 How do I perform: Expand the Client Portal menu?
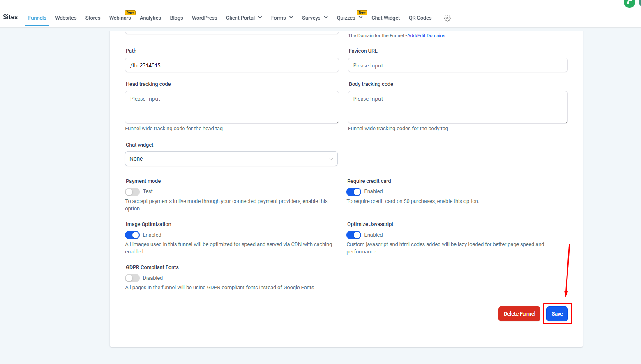tap(244, 18)
